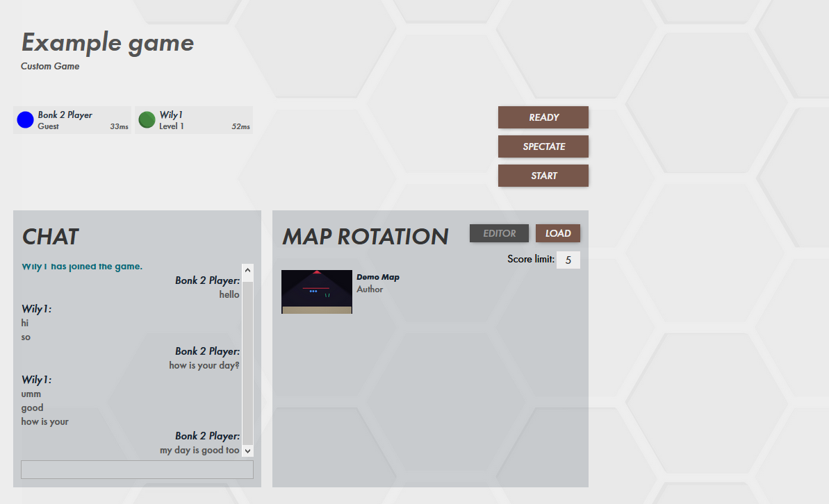Click Bonk 2 Player's blue avatar circle
This screenshot has width=829, height=504.
point(25,120)
